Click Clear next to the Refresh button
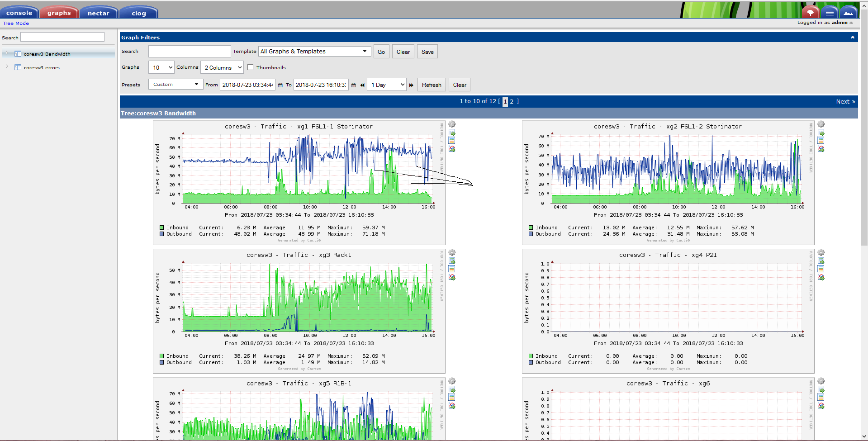This screenshot has height=441, width=868. (x=460, y=85)
